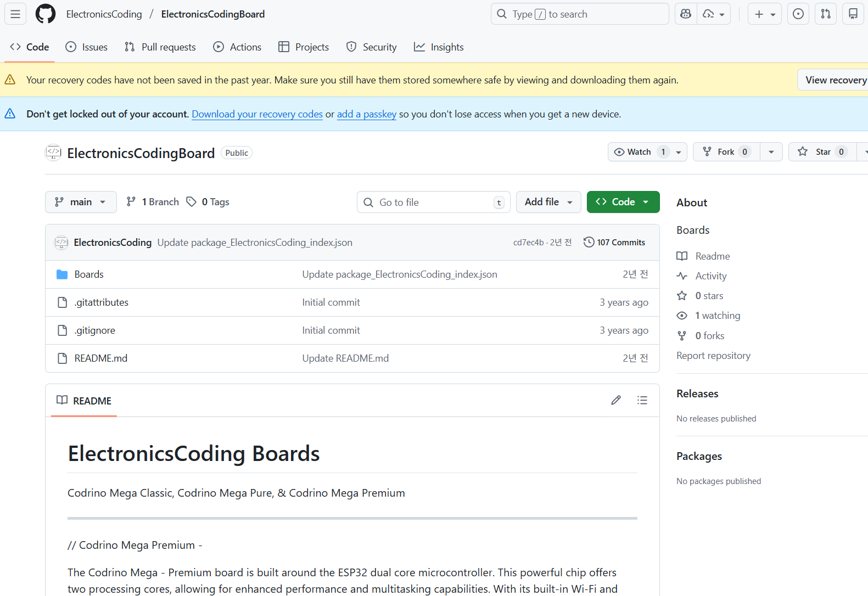Screen dimensions: 868x596
Task: Open the create new plus dropdown
Action: (x=765, y=14)
